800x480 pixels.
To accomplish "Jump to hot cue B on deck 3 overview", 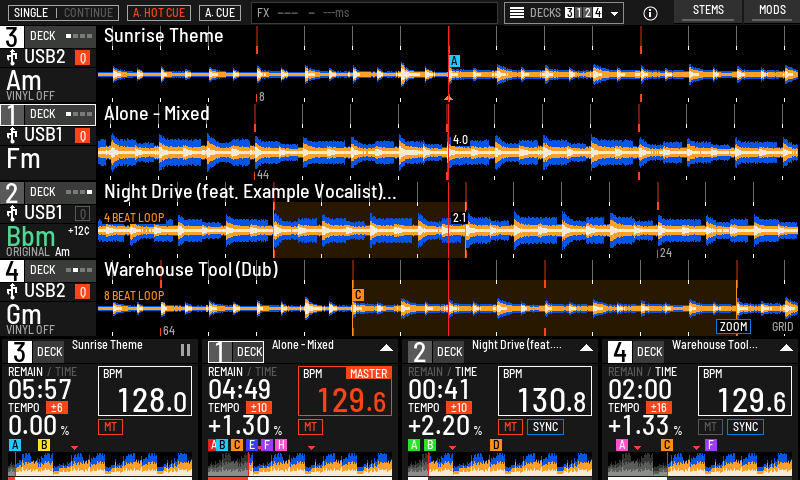I will [x=44, y=445].
